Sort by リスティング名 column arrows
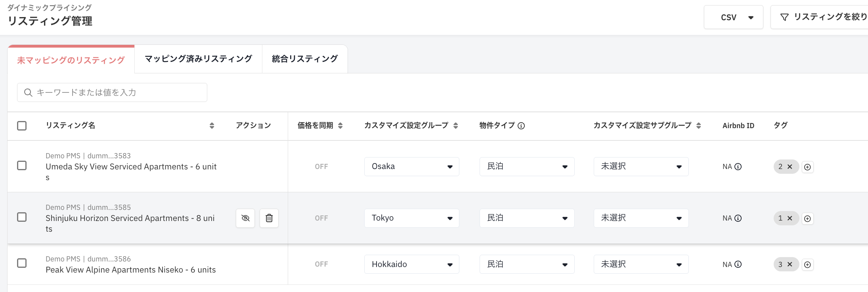The image size is (868, 292). point(212,126)
